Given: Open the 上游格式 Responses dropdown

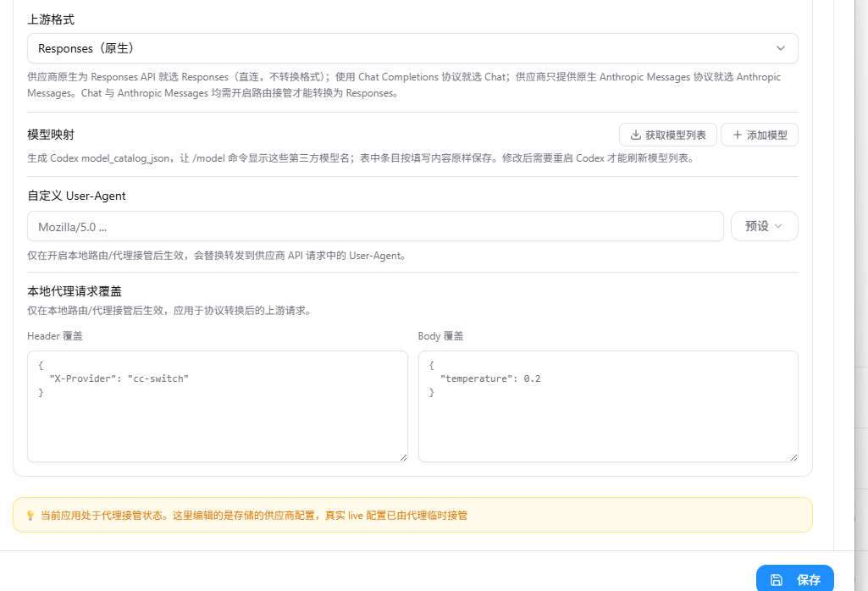Looking at the screenshot, I should click(x=412, y=48).
